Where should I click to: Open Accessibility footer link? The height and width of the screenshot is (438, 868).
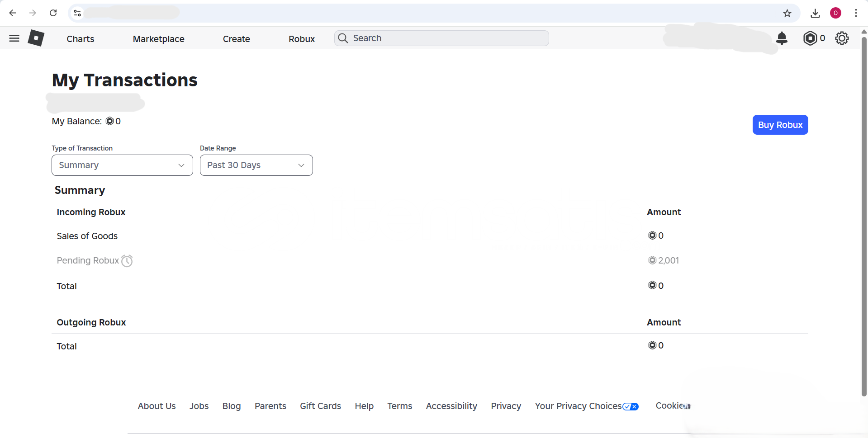[x=451, y=406]
